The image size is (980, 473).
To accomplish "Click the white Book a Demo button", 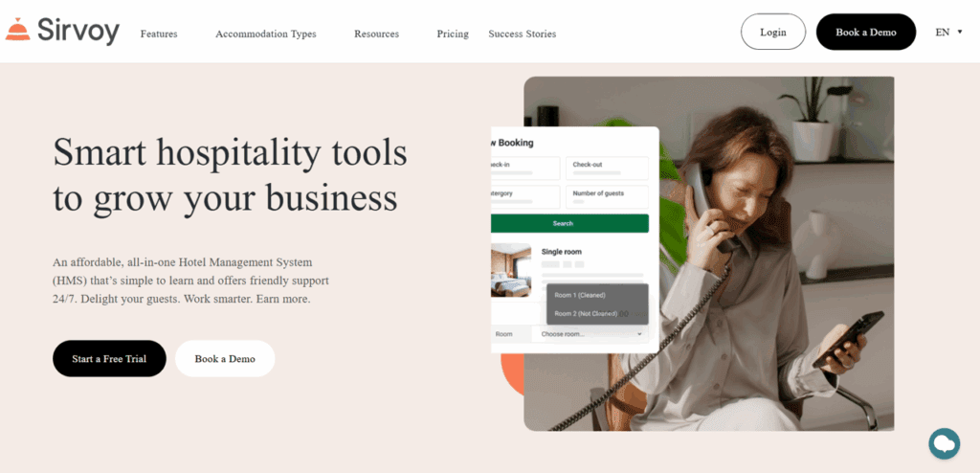I will [x=225, y=358].
